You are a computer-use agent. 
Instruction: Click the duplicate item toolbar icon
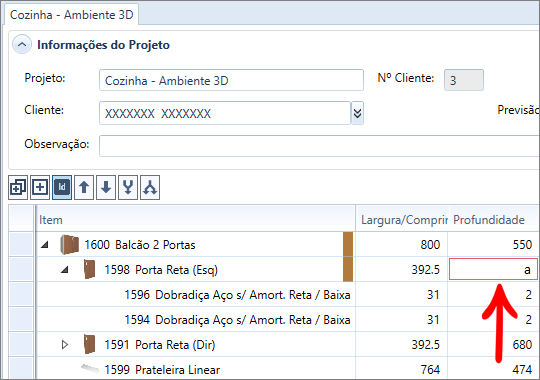click(18, 187)
